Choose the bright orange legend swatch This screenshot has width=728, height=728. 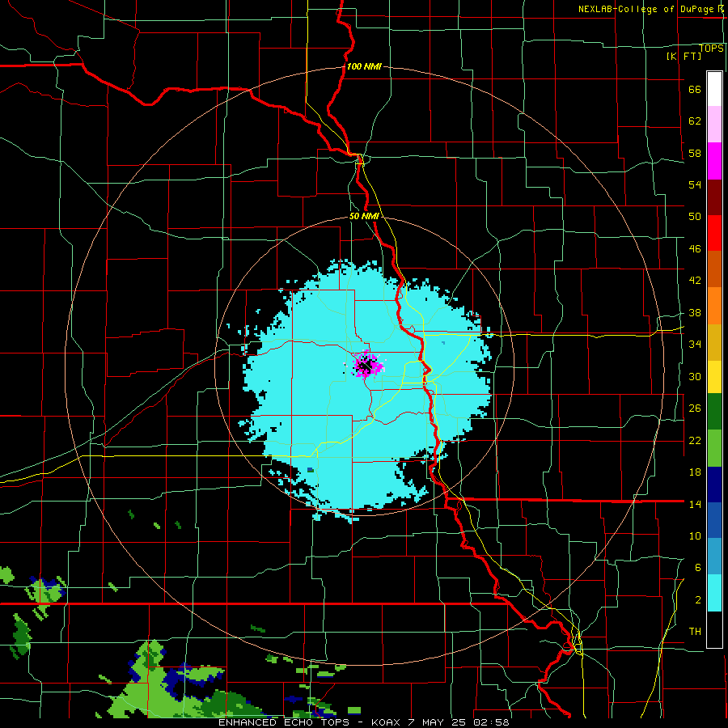coord(714,306)
